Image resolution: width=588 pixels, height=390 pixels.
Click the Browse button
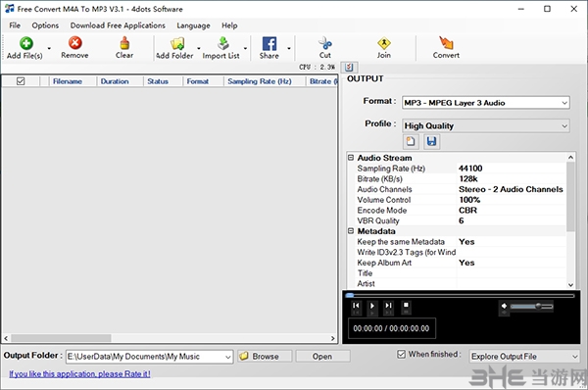265,356
